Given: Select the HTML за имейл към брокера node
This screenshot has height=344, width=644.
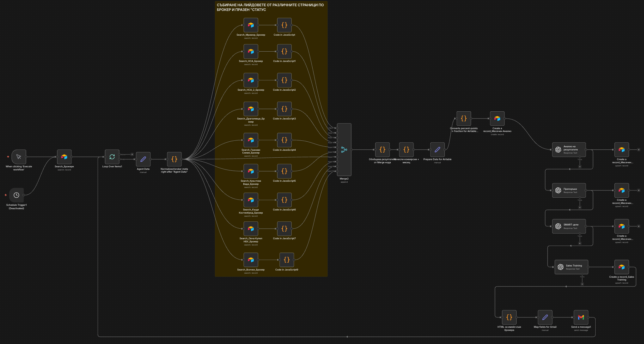Looking at the screenshot, I should coord(509,317).
